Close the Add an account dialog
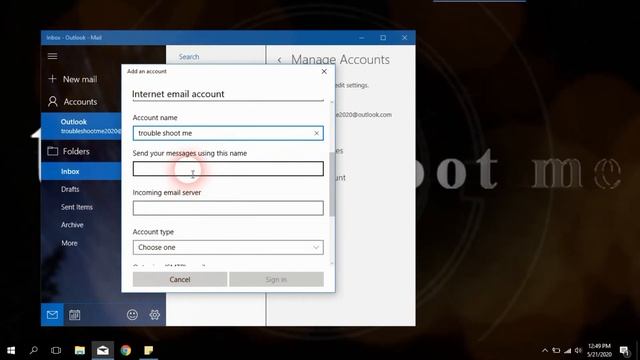Image resolution: width=640 pixels, height=360 pixels. (x=324, y=71)
